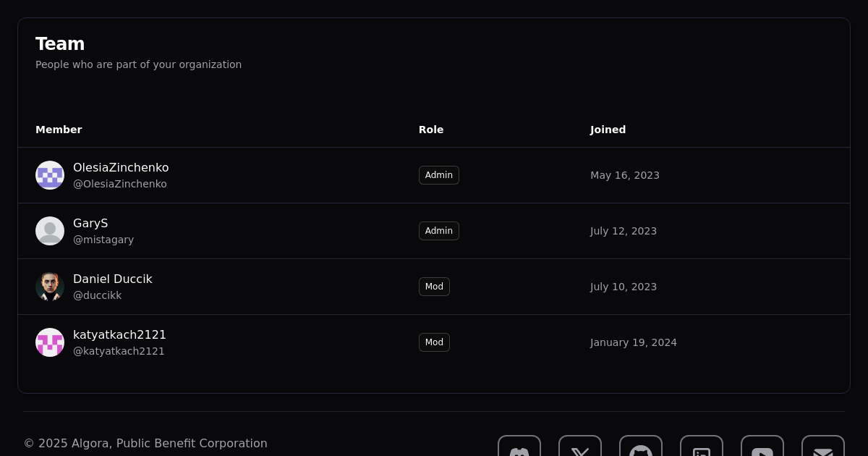Click OlesiaZinchenko's avatar
Screen dimensions: 868x456
coord(50,175)
